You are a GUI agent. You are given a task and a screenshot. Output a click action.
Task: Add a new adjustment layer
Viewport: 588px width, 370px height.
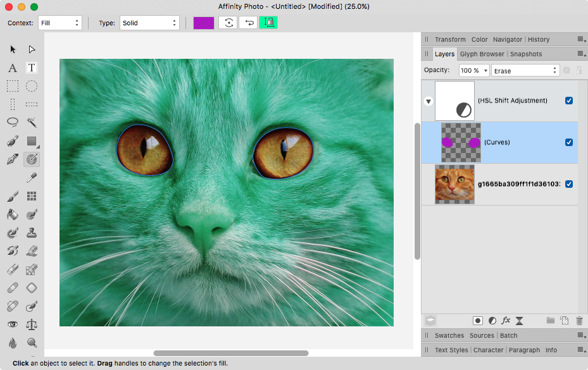click(x=492, y=321)
